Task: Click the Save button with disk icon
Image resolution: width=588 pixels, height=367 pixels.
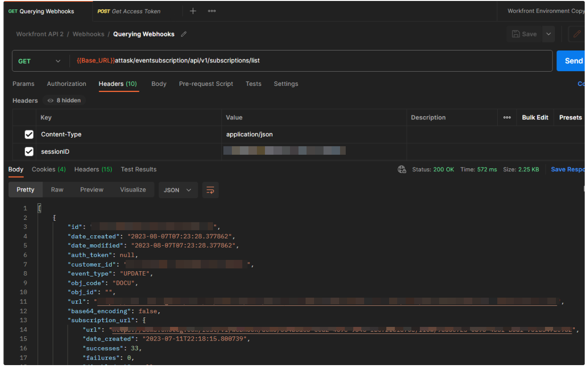Action: (x=524, y=34)
